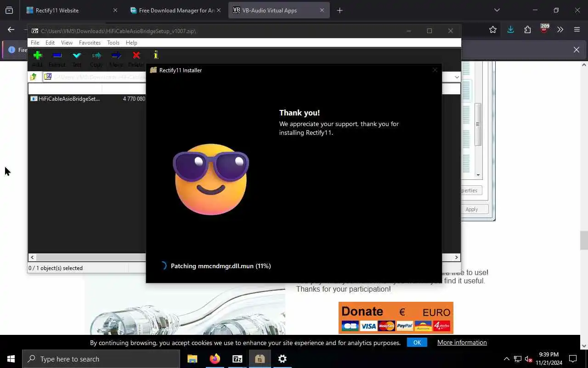Click the 4 770 080 size value
The image size is (588, 368).
134,98
